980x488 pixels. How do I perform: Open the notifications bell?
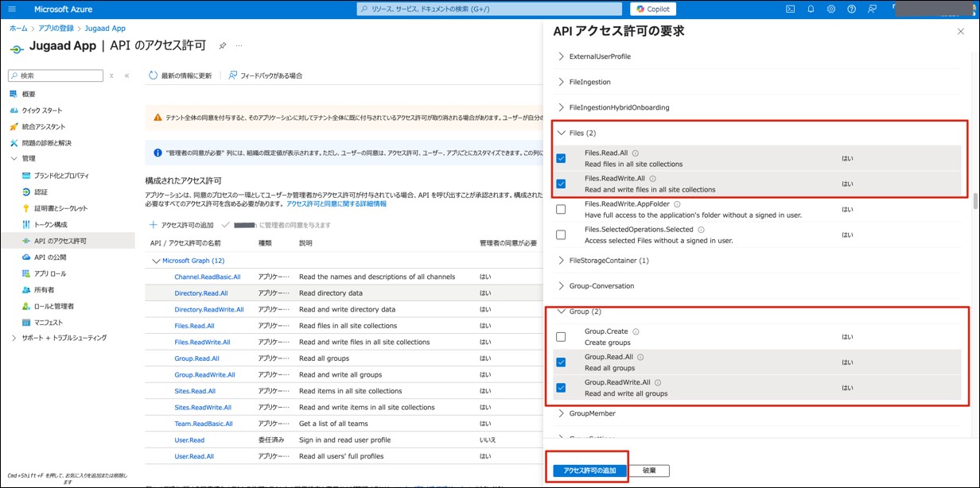[811, 9]
